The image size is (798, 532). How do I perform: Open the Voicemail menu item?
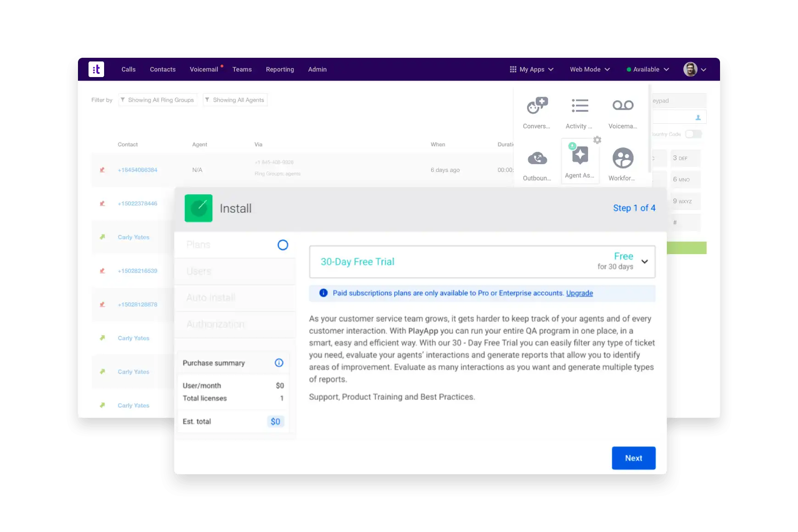point(204,69)
